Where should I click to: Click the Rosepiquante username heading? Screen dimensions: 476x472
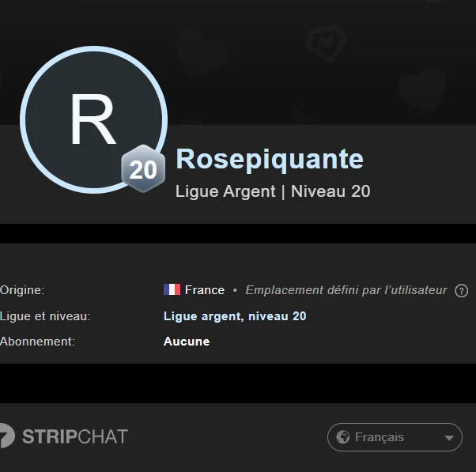pyautogui.click(x=269, y=159)
